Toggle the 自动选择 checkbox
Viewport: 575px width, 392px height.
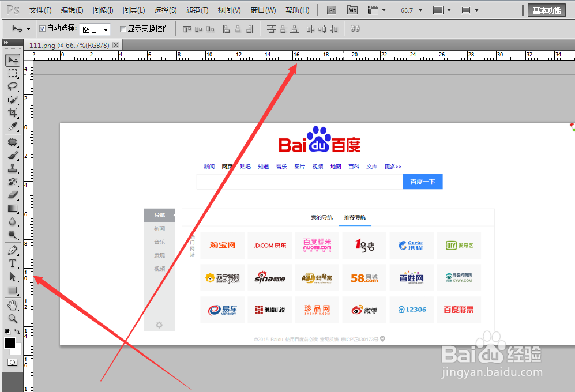42,29
